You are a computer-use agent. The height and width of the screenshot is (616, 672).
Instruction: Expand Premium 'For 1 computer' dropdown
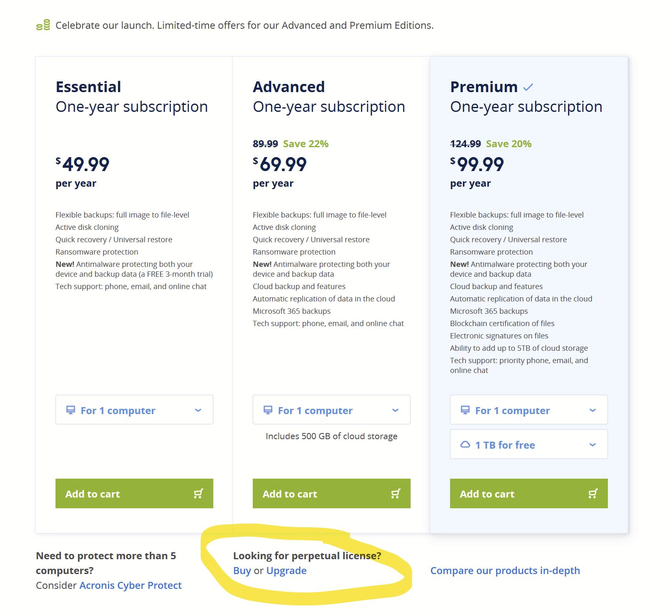coord(592,410)
